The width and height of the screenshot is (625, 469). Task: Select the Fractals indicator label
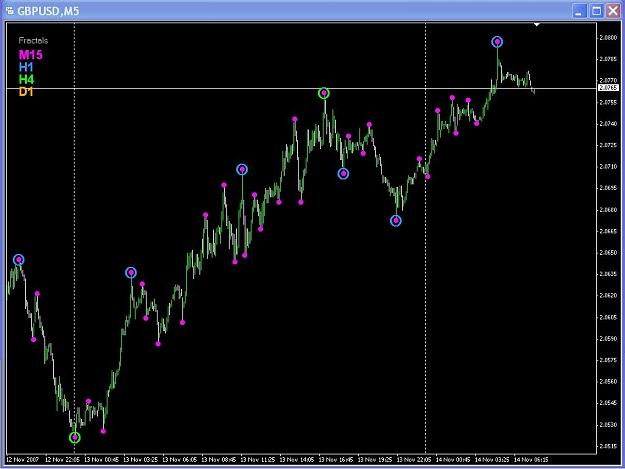coord(33,41)
